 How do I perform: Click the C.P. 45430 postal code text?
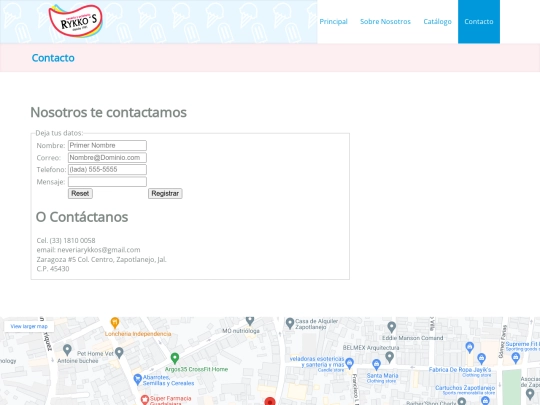pyautogui.click(x=53, y=269)
